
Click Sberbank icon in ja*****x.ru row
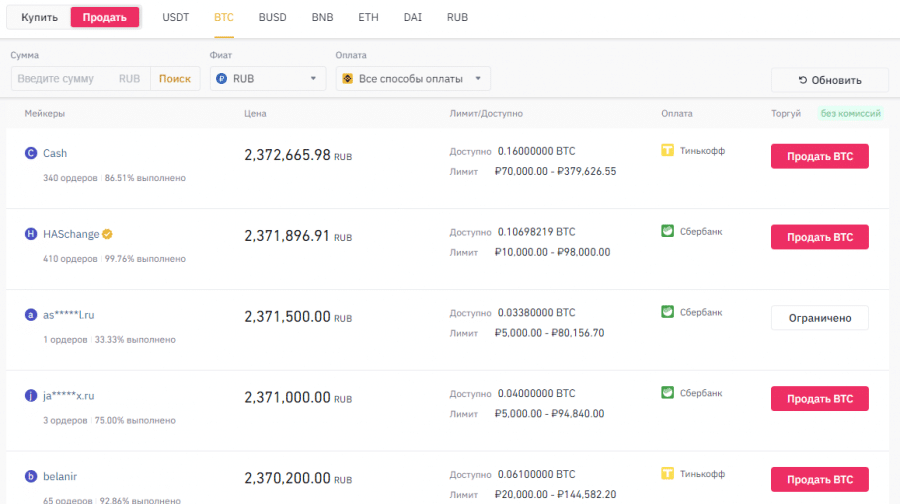668,393
